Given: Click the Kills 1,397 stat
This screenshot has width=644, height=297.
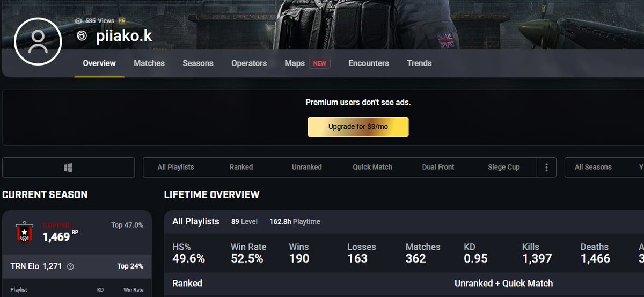Looking at the screenshot, I should coord(537,253).
